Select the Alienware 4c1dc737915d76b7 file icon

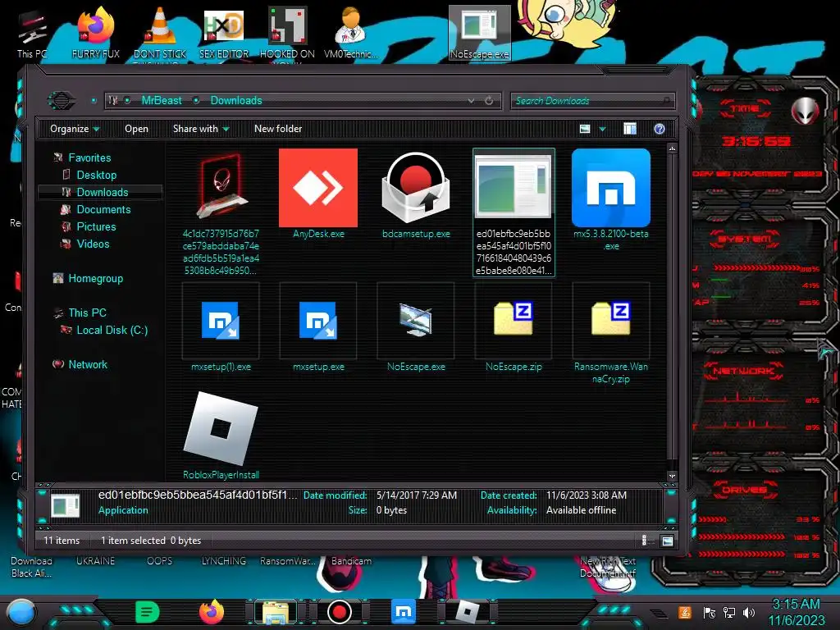[221, 187]
